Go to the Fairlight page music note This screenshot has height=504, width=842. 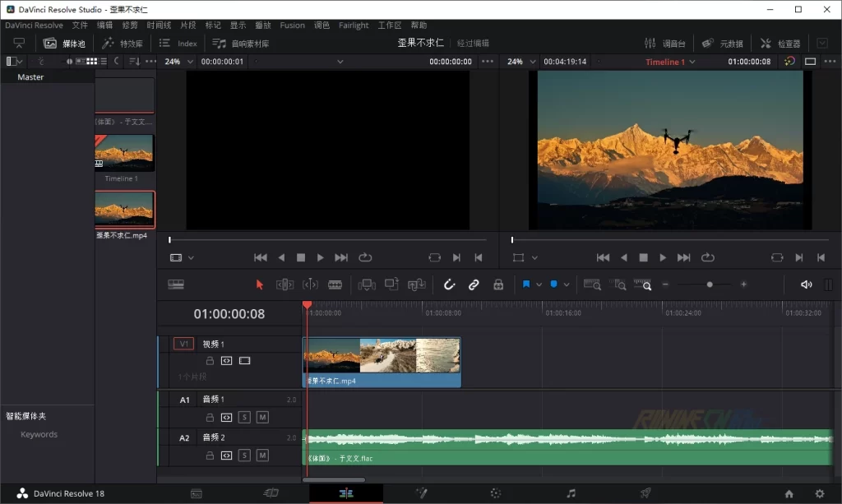(x=571, y=493)
